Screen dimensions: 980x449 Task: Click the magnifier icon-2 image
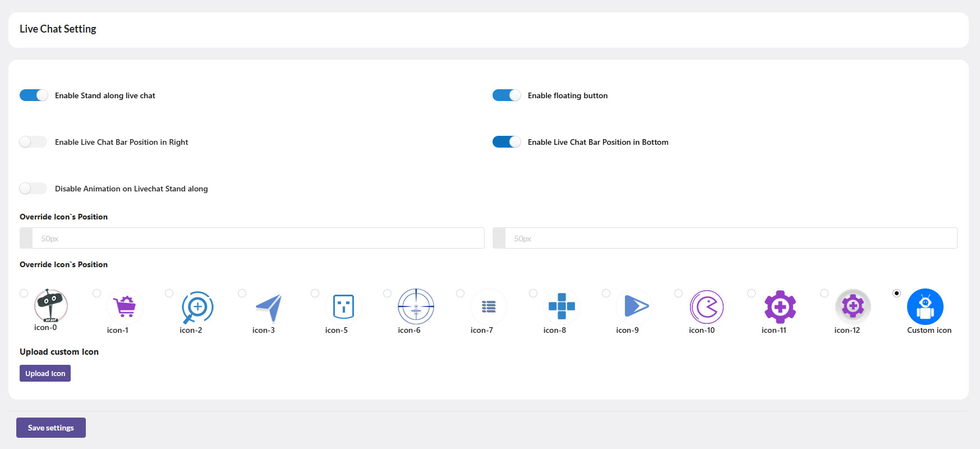(197, 306)
